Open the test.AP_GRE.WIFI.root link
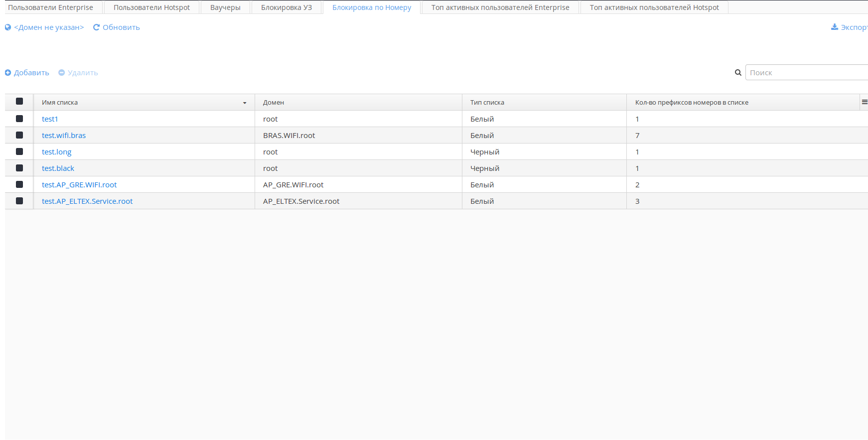This screenshot has height=440, width=868. pos(79,185)
